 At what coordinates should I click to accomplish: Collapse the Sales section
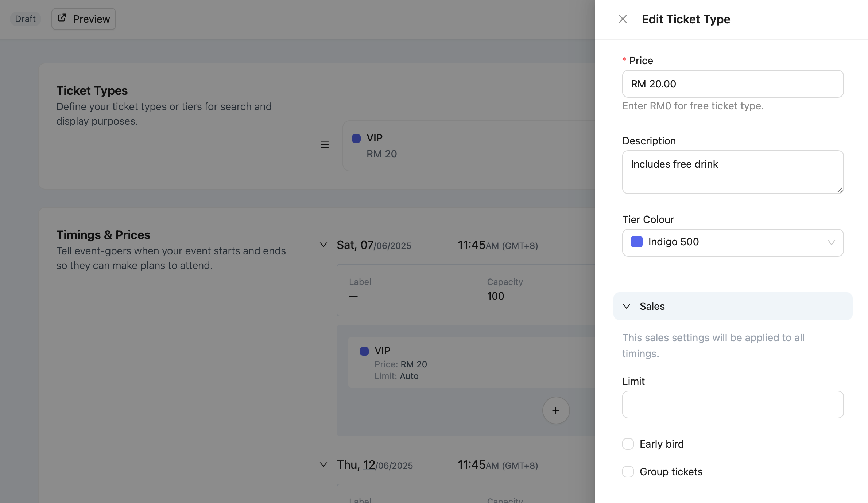click(627, 306)
